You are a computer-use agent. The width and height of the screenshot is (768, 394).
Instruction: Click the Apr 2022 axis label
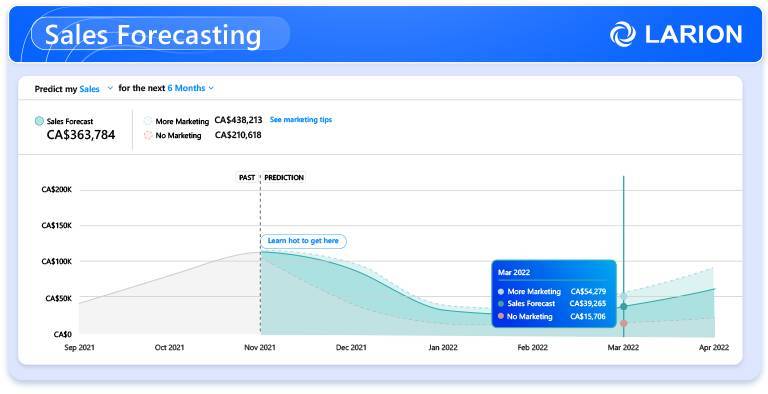tap(714, 347)
